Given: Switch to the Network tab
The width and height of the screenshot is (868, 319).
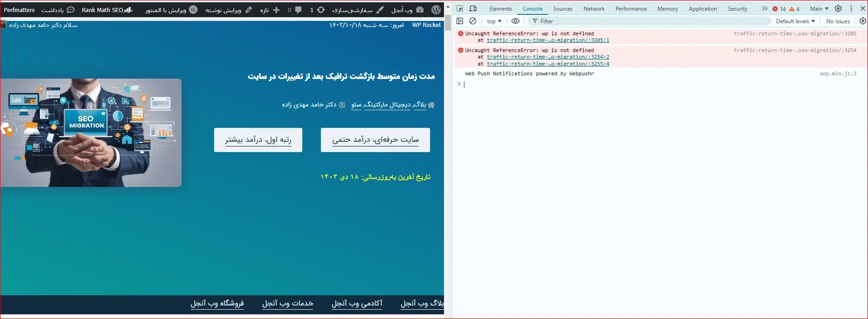Looking at the screenshot, I should (594, 9).
